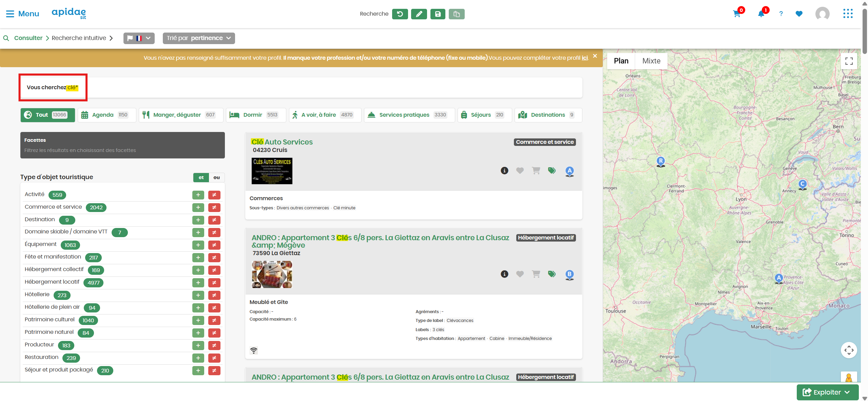Add Clé Auto Services to favorites

pyautogui.click(x=520, y=171)
